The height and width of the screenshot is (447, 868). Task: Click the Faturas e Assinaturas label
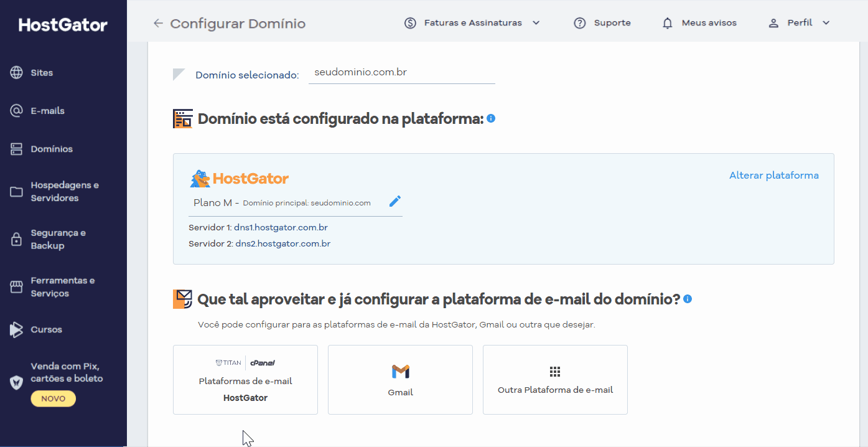coord(473,23)
